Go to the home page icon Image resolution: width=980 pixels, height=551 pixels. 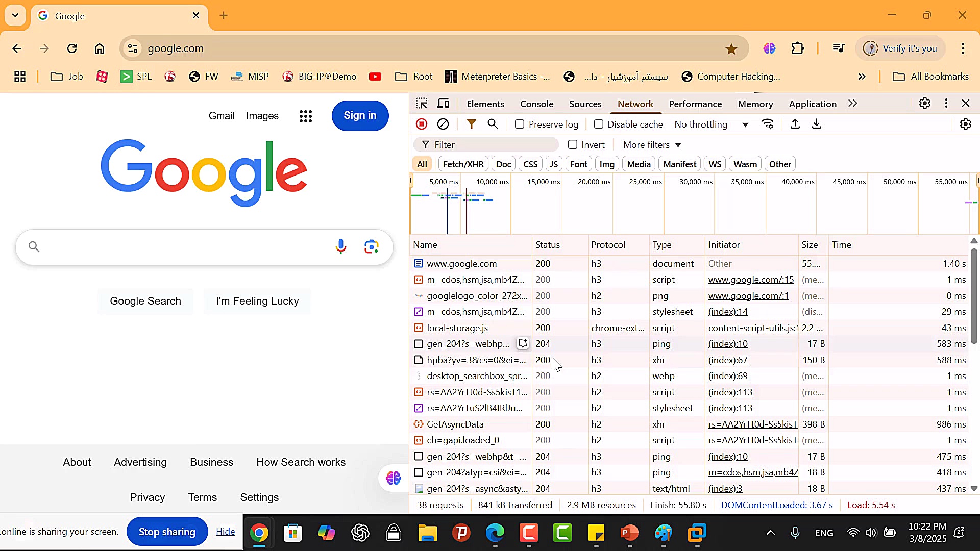100,48
